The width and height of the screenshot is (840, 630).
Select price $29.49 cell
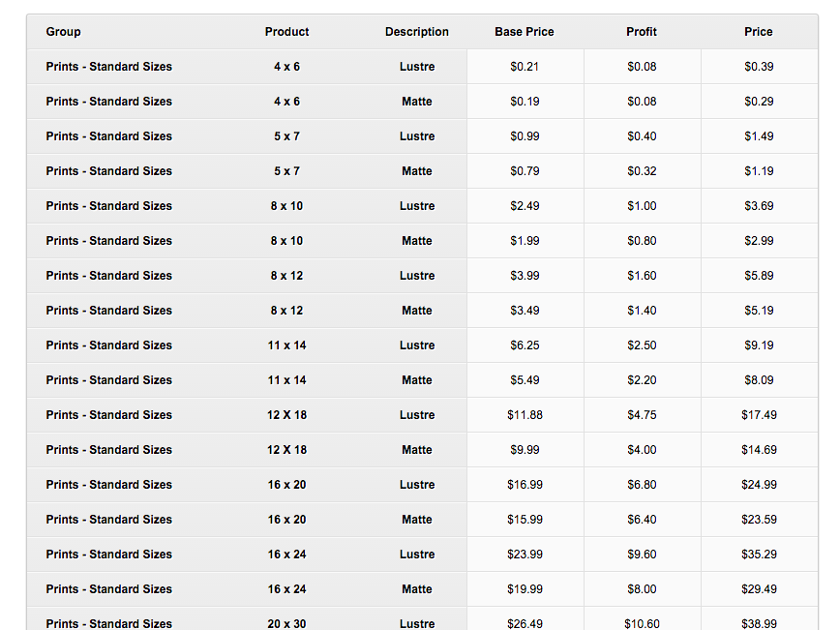[x=759, y=588]
